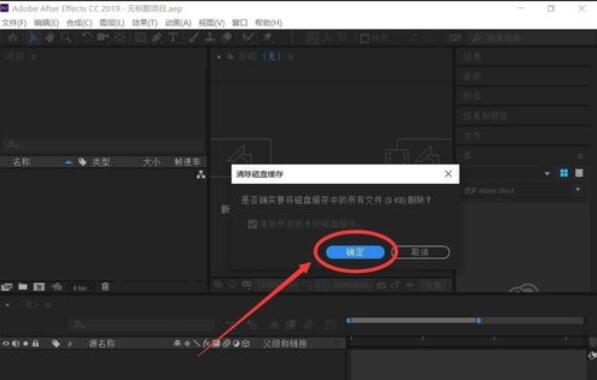Select the Eraser tool
The width and height of the screenshot is (597, 380).
[x=227, y=38]
